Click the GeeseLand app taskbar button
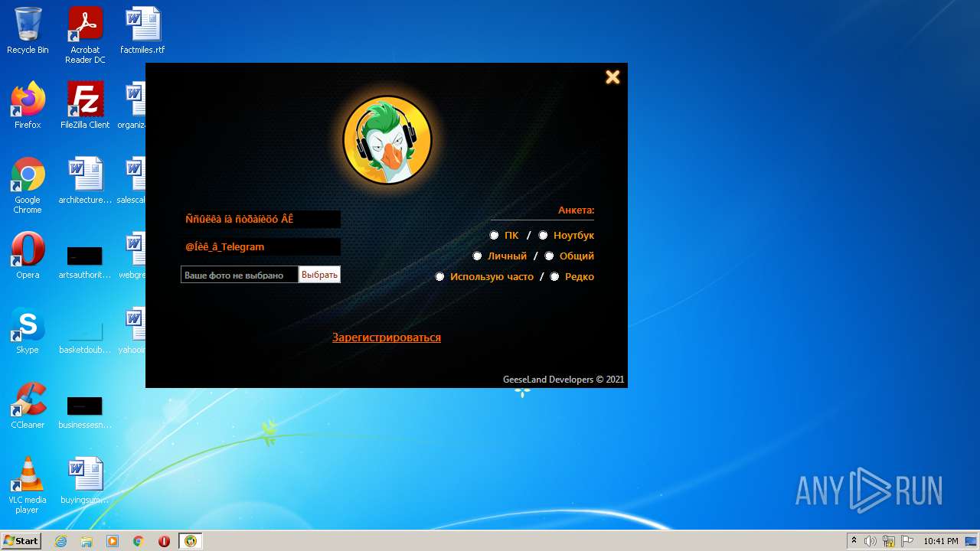Viewport: 980px width, 551px height. [191, 541]
